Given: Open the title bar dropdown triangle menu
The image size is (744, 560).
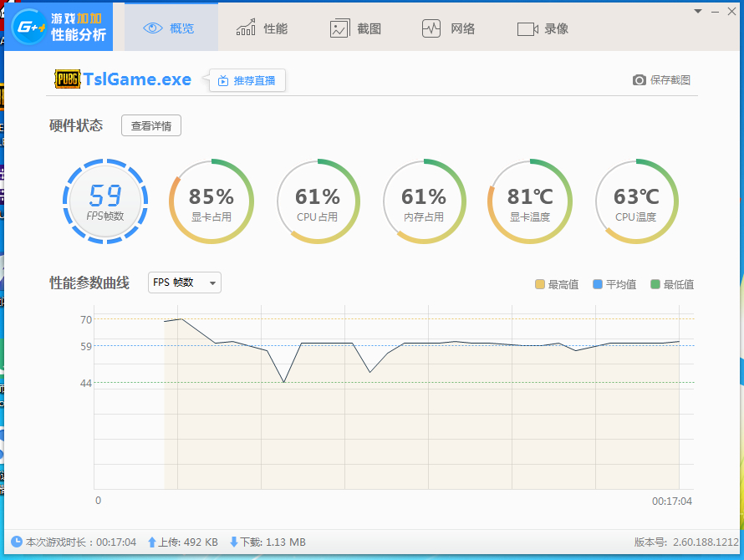Looking at the screenshot, I should [697, 12].
